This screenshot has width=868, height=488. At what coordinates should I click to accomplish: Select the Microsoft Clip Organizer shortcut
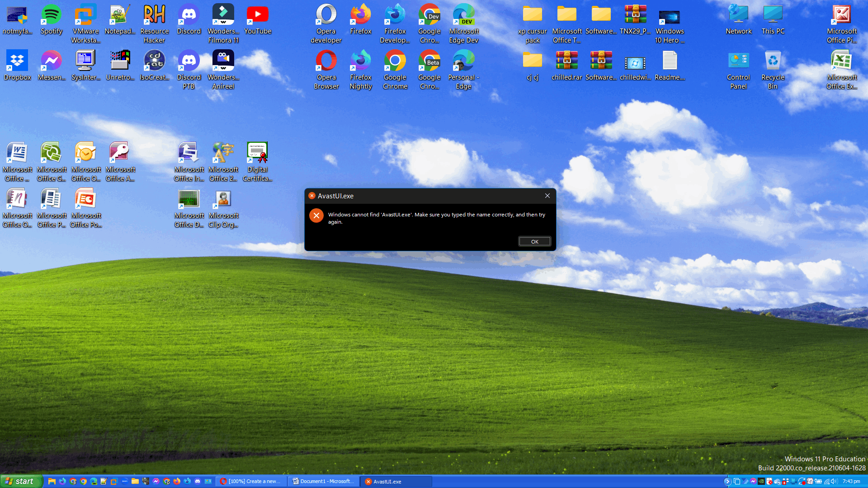pyautogui.click(x=223, y=208)
